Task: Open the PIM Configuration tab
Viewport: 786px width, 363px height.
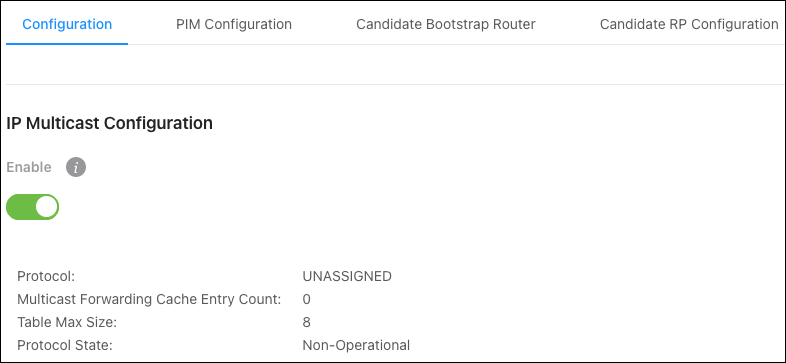Action: coord(234,24)
